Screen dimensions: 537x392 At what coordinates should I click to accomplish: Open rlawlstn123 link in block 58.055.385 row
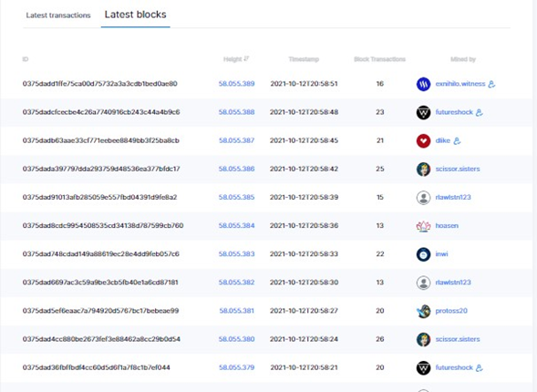(x=453, y=198)
